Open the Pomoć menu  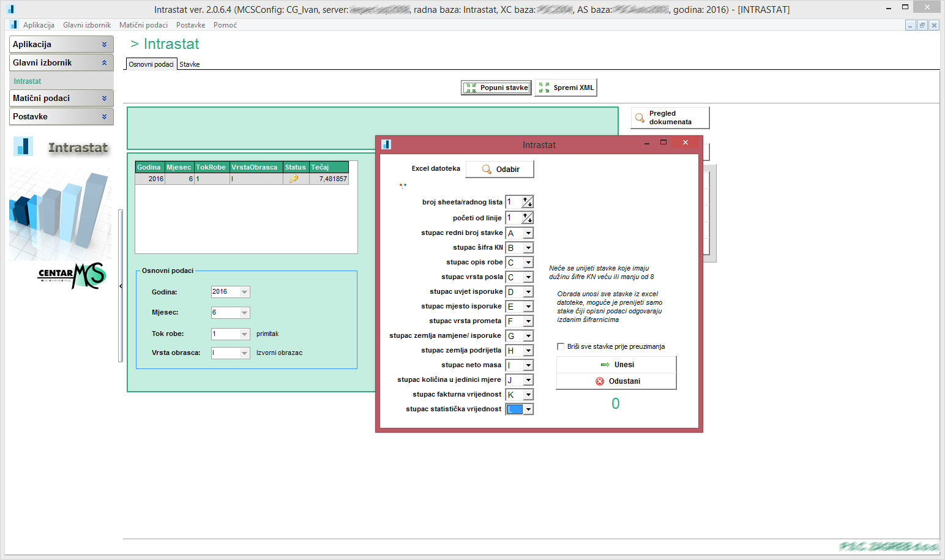coord(225,25)
